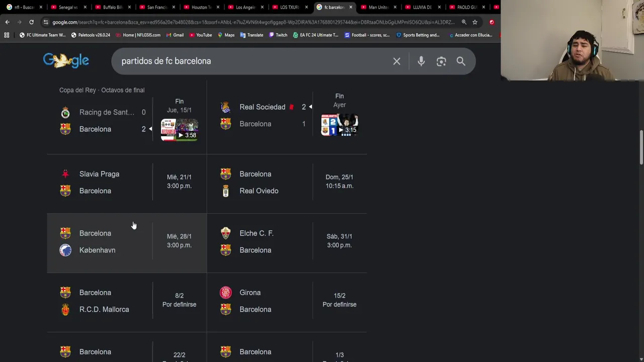View site information icon beside the URL
The width and height of the screenshot is (644, 362).
(46, 22)
